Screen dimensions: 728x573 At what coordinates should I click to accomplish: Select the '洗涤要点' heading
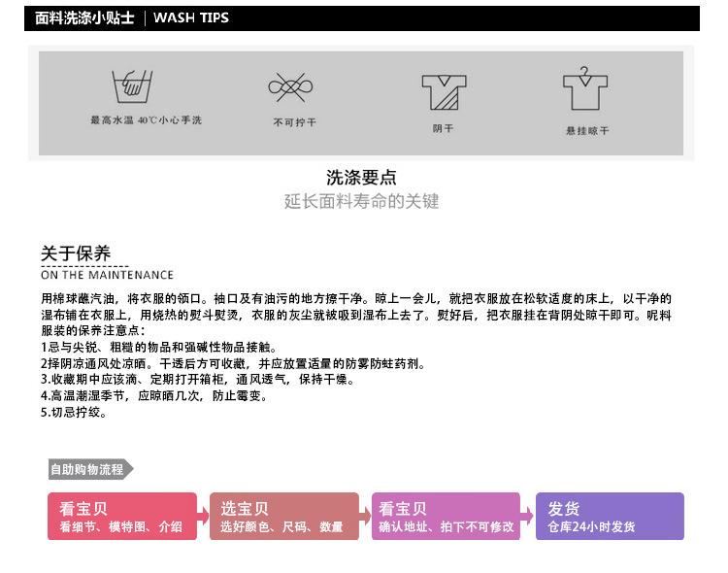tap(361, 178)
